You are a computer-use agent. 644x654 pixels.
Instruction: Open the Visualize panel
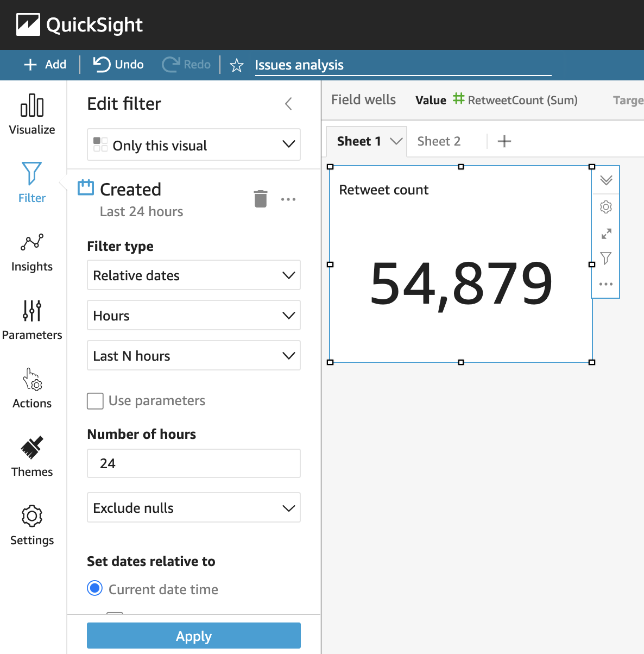tap(32, 115)
